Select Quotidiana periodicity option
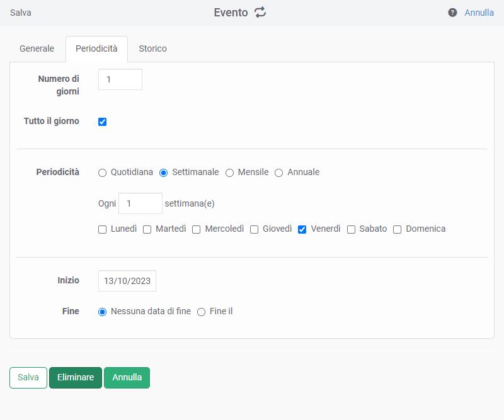The width and height of the screenshot is (504, 420). tap(103, 173)
